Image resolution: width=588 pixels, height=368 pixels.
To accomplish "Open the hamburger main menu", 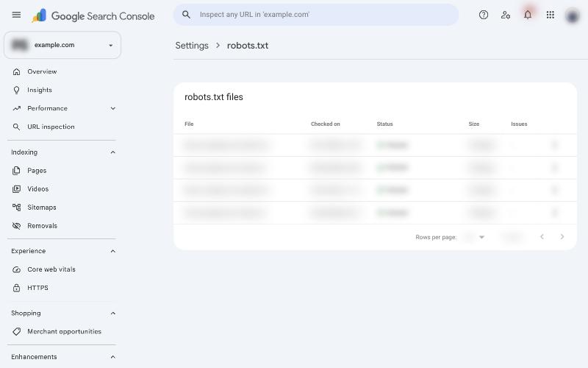I will click(16, 15).
